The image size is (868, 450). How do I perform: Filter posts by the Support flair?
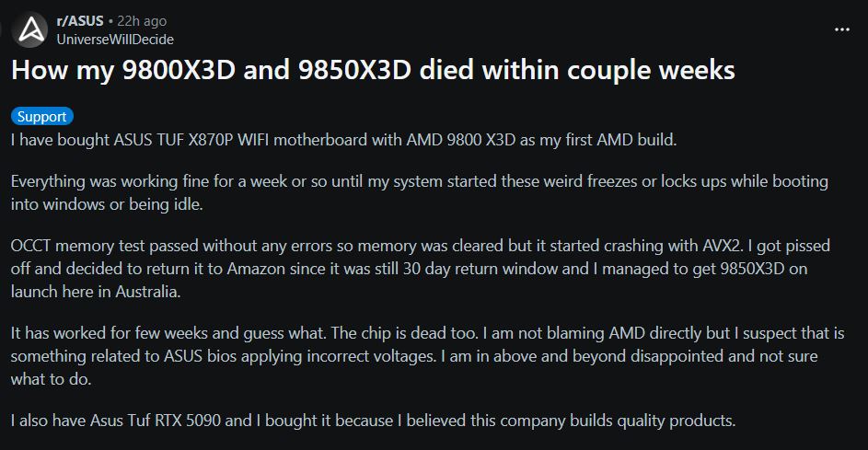click(41, 117)
